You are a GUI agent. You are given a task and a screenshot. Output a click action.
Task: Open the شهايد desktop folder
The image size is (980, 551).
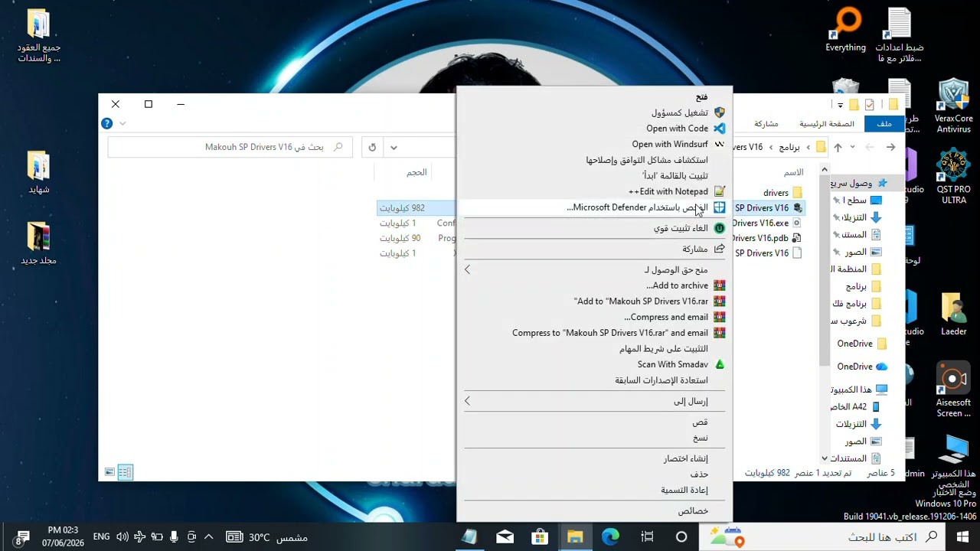38,173
